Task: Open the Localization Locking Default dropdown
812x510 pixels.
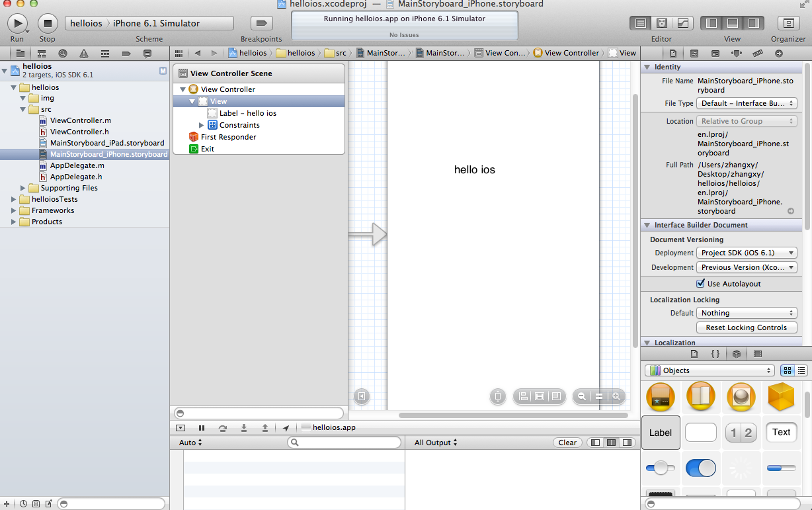Action: click(x=747, y=313)
